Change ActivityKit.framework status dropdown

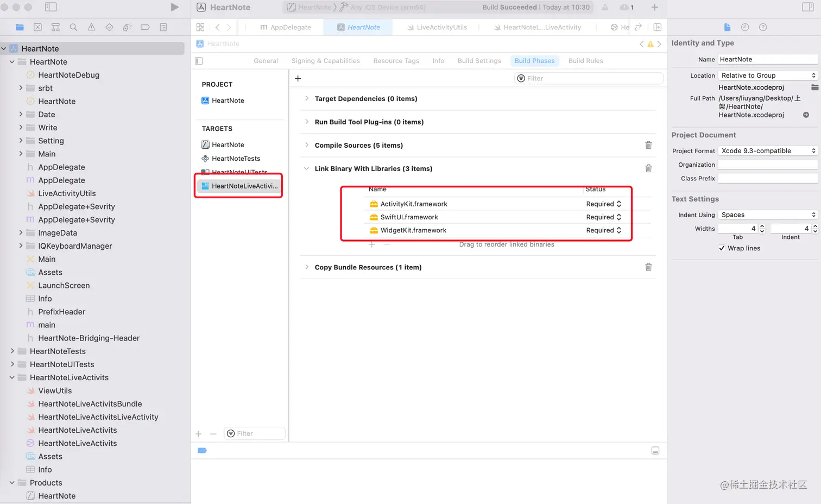tap(603, 204)
